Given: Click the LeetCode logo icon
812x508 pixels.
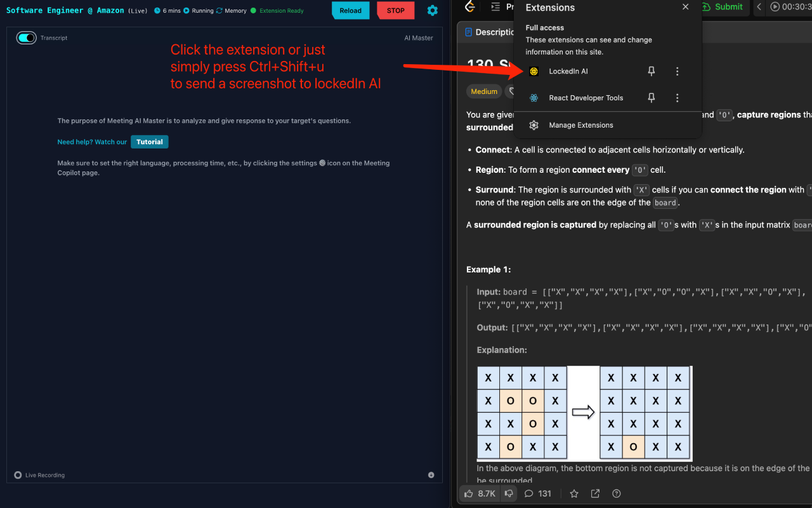Looking at the screenshot, I should pos(469,7).
